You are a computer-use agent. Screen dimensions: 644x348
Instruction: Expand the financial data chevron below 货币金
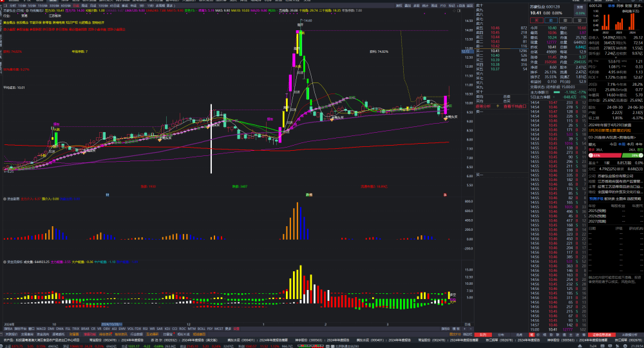pos(616,57)
